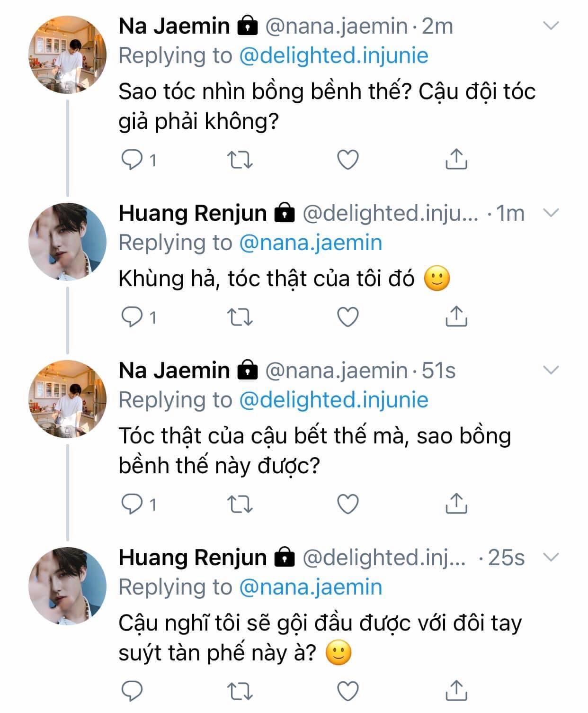
Task: Like Renjun's 'Khùng hả' tweet
Action: (348, 317)
